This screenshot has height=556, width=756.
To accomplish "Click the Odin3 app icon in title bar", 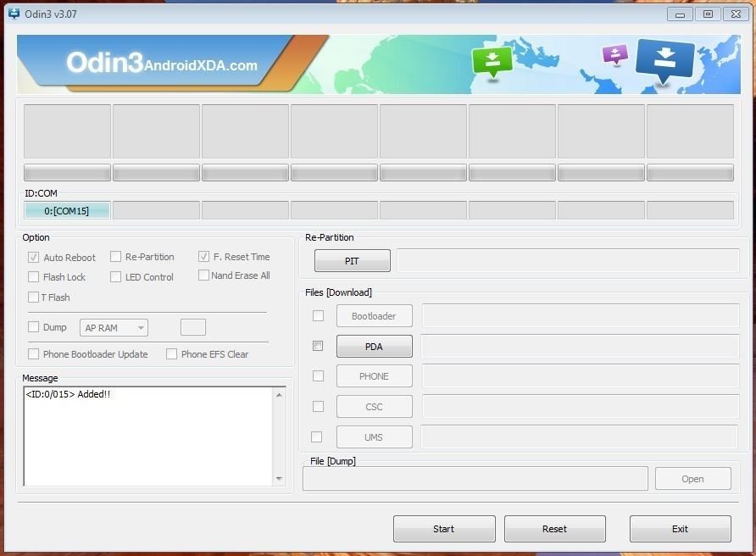I will coord(14,13).
